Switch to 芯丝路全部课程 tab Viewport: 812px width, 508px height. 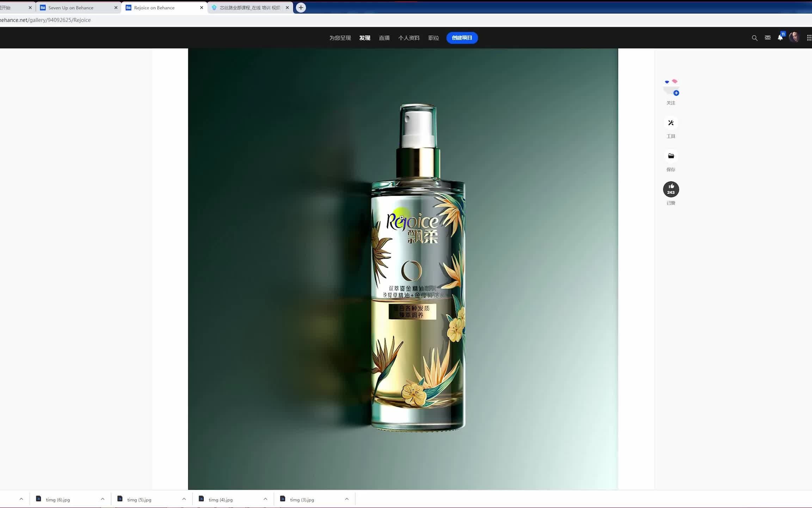click(x=250, y=7)
